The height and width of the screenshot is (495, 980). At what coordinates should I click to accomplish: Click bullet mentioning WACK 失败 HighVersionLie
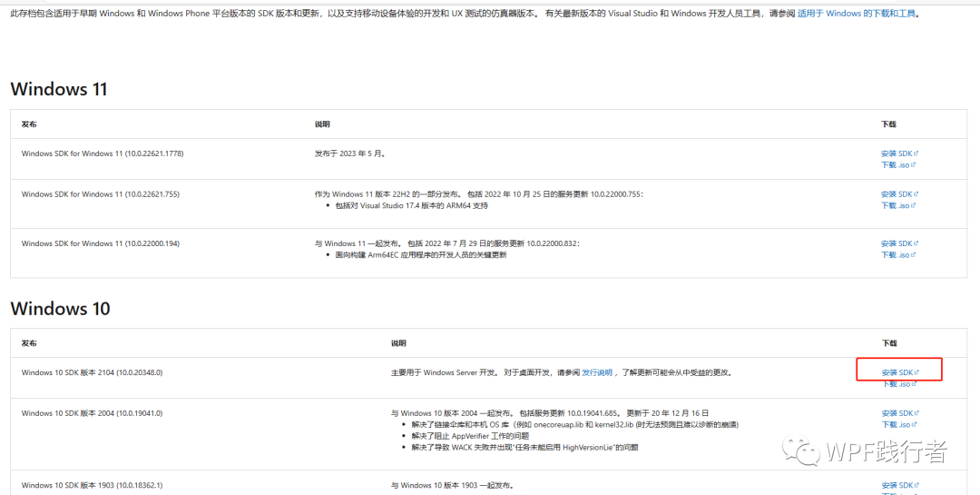(x=525, y=447)
